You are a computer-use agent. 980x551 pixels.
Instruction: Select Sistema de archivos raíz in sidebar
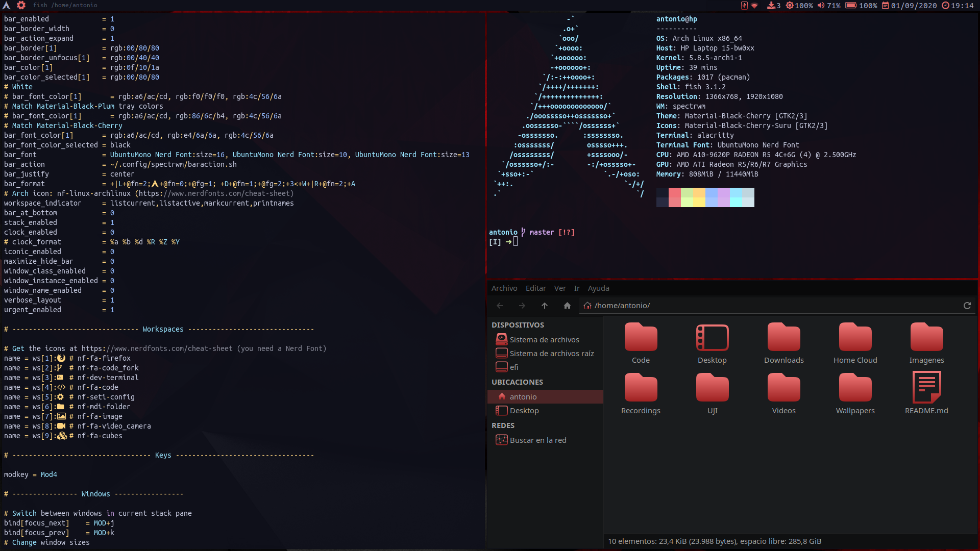tap(551, 354)
